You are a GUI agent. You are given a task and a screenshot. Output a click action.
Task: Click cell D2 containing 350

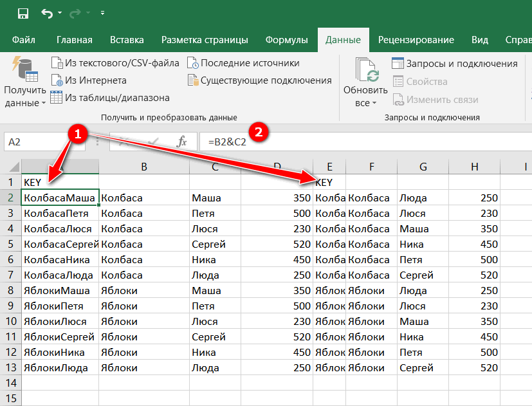coord(277,198)
